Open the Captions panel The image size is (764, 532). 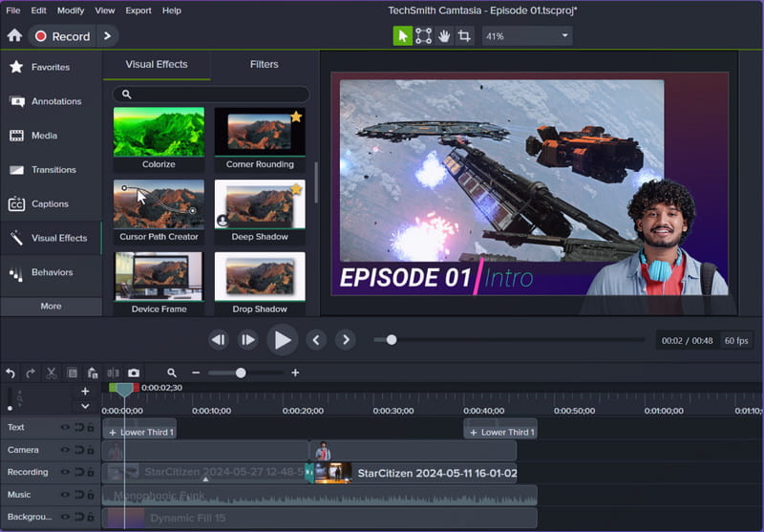click(x=51, y=203)
